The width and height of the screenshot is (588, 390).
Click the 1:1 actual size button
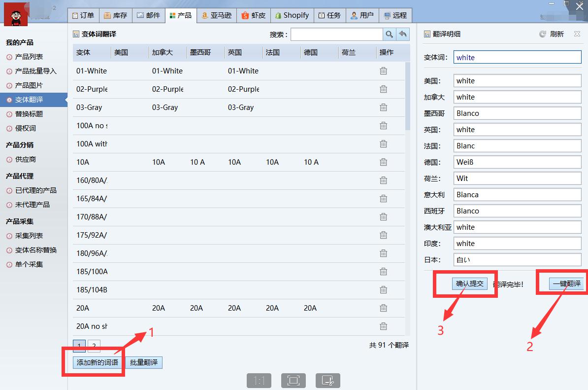(x=259, y=381)
